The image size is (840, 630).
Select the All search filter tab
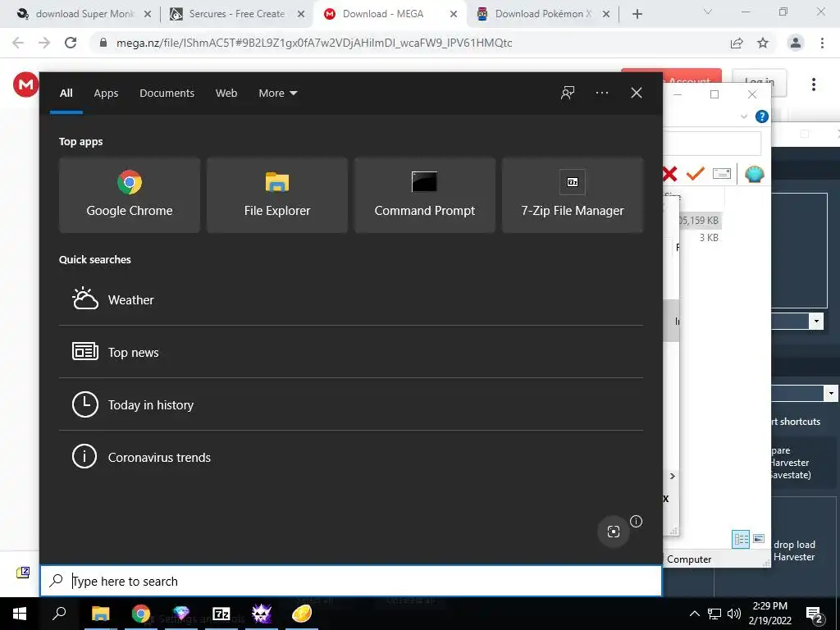click(66, 93)
